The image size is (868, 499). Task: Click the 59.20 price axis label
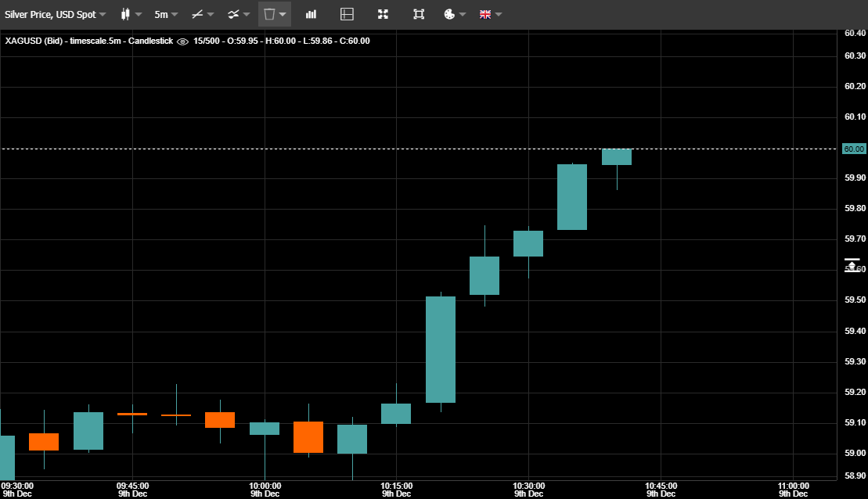tap(855, 392)
